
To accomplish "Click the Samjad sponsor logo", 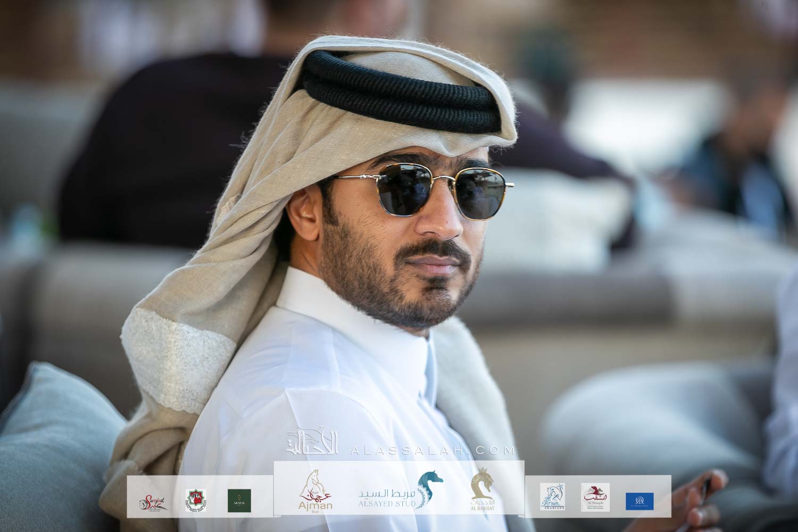I will coord(153,501).
